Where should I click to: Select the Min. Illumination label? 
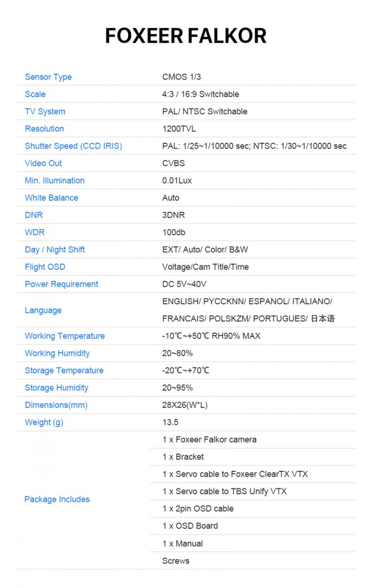tap(55, 180)
